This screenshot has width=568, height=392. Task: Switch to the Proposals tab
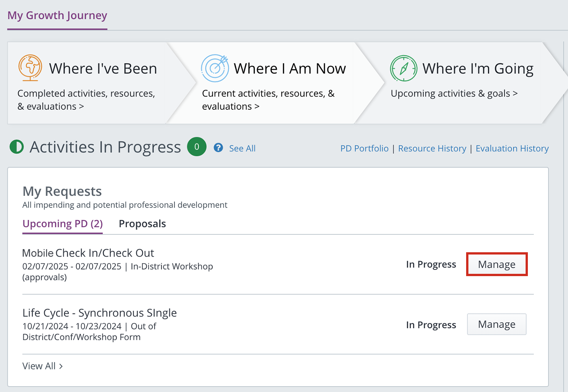point(142,224)
